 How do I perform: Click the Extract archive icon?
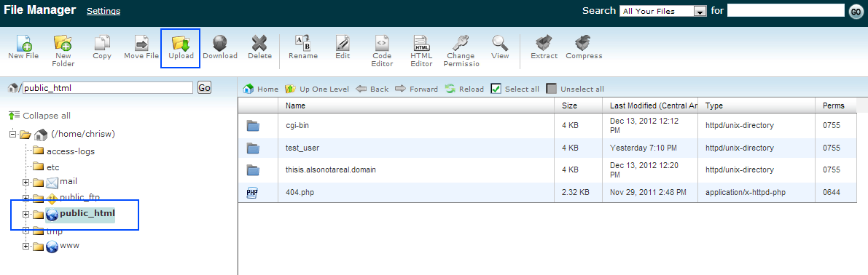tap(544, 43)
